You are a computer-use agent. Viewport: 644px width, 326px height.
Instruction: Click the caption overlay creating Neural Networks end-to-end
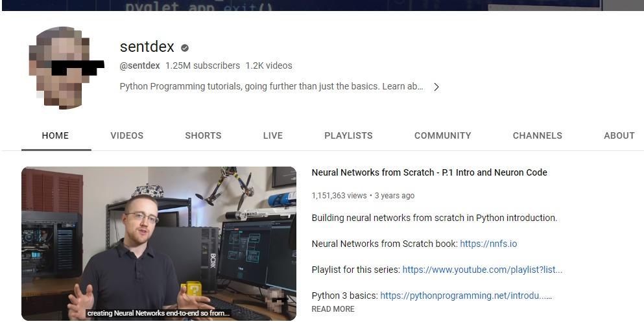tap(158, 313)
